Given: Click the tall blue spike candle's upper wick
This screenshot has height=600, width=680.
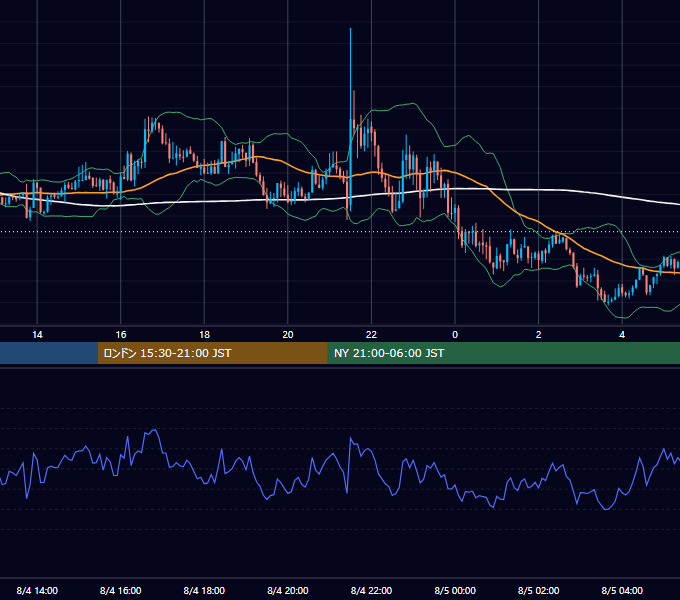Looking at the screenshot, I should tap(350, 74).
